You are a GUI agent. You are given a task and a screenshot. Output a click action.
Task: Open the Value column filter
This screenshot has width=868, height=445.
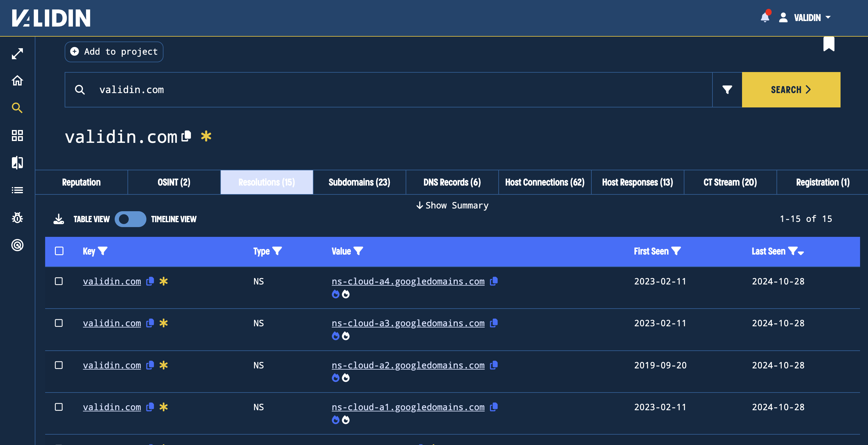coord(358,251)
